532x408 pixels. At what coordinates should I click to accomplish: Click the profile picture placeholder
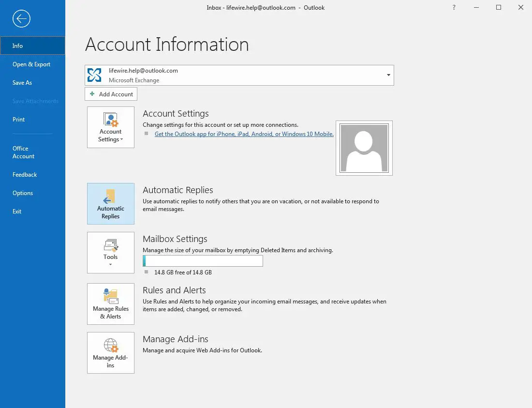tap(364, 148)
